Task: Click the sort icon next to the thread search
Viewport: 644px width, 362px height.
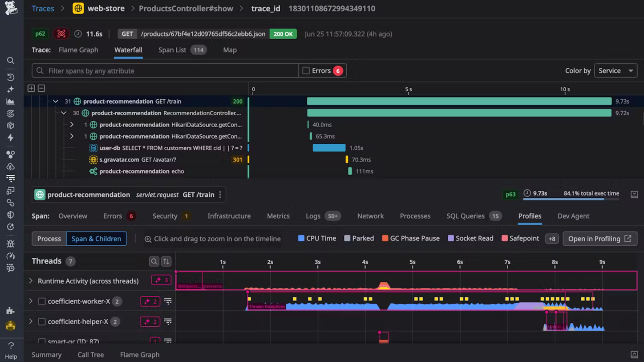Action: pos(166,261)
